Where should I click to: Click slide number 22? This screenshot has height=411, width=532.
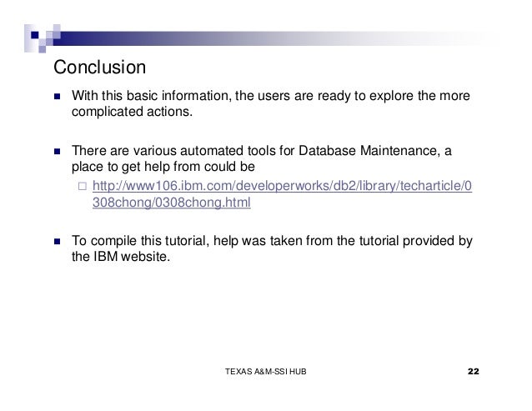tap(474, 371)
